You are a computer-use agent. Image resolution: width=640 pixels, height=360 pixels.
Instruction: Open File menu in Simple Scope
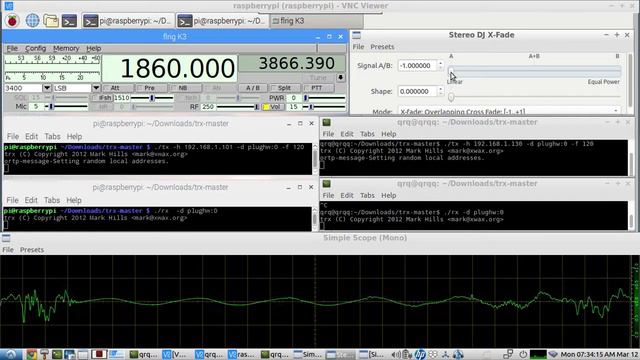(8, 249)
